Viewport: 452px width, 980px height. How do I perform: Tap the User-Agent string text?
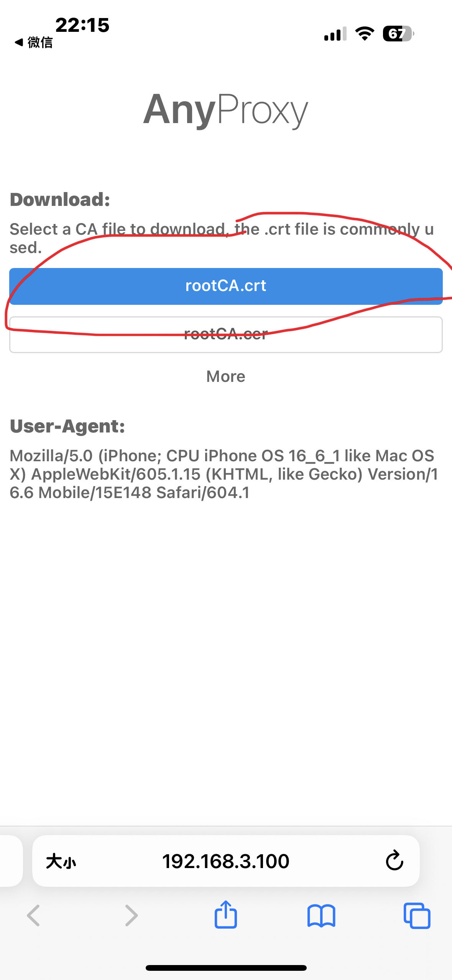pos(224,474)
